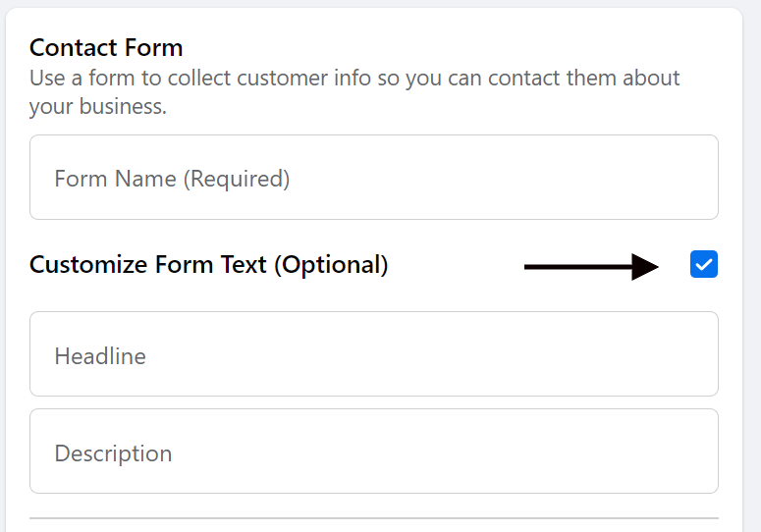761x532 pixels.
Task: Toggle the blue checkbox at right
Action: pos(704,264)
